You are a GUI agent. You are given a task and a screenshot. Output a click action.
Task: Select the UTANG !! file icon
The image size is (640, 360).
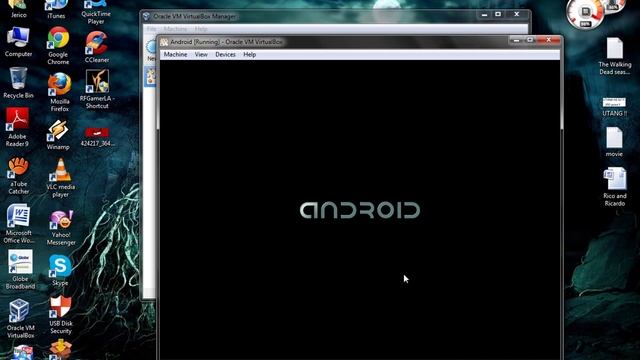[x=614, y=107]
